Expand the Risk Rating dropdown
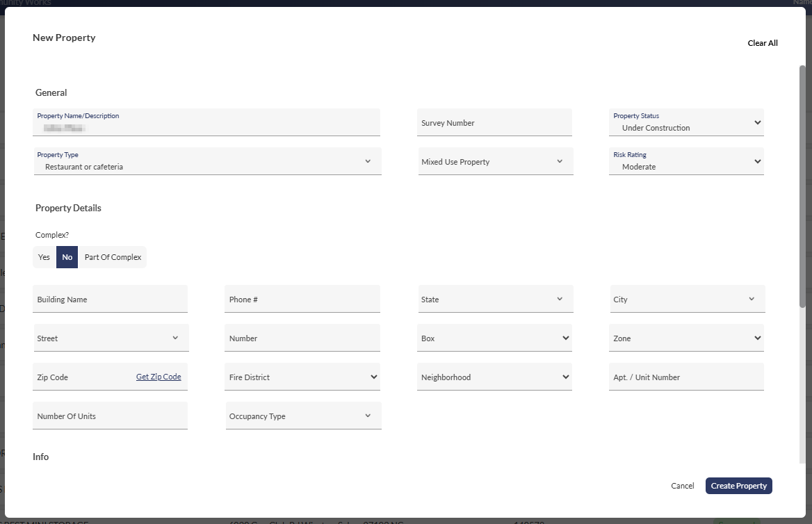812x524 pixels. [x=686, y=162]
